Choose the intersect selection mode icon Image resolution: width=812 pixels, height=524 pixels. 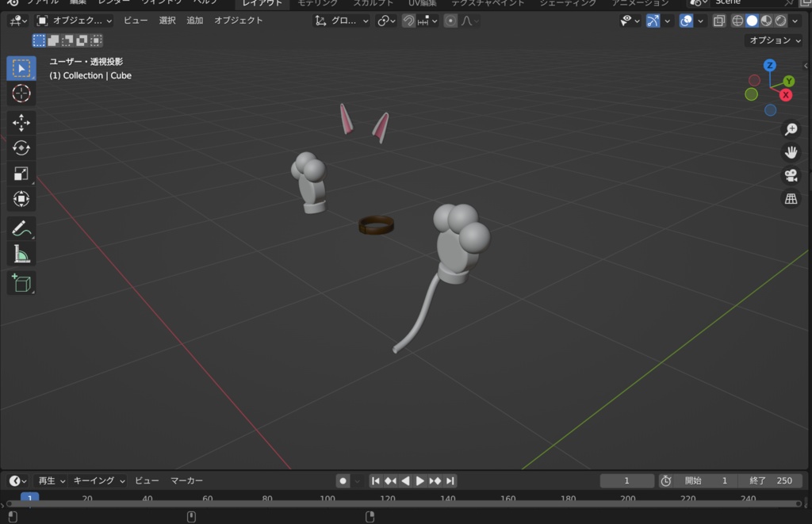pyautogui.click(x=96, y=40)
